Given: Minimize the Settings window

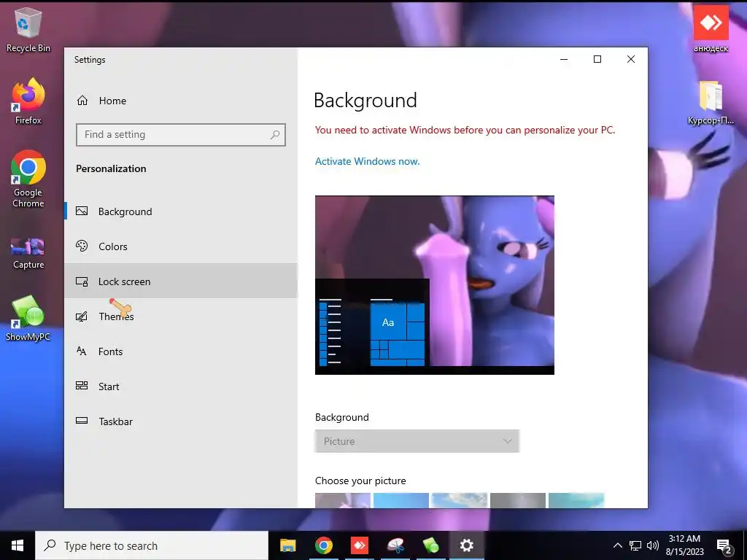Looking at the screenshot, I should (x=564, y=59).
